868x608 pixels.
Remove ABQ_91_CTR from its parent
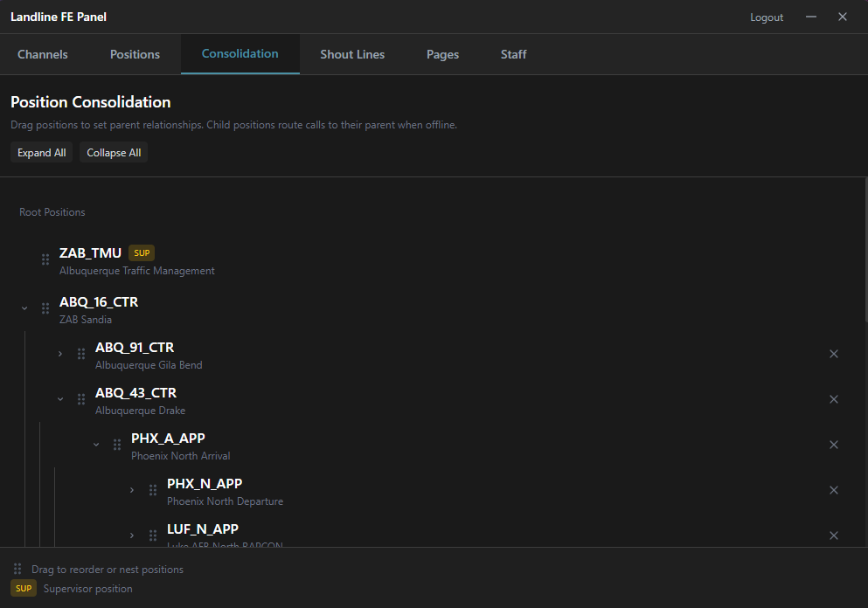(x=833, y=354)
